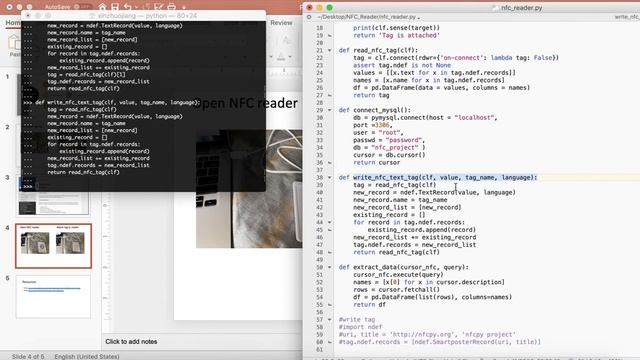640x360 pixels.
Task: Open the Review ribbon tab in PowerPoint
Action: tap(281, 23)
